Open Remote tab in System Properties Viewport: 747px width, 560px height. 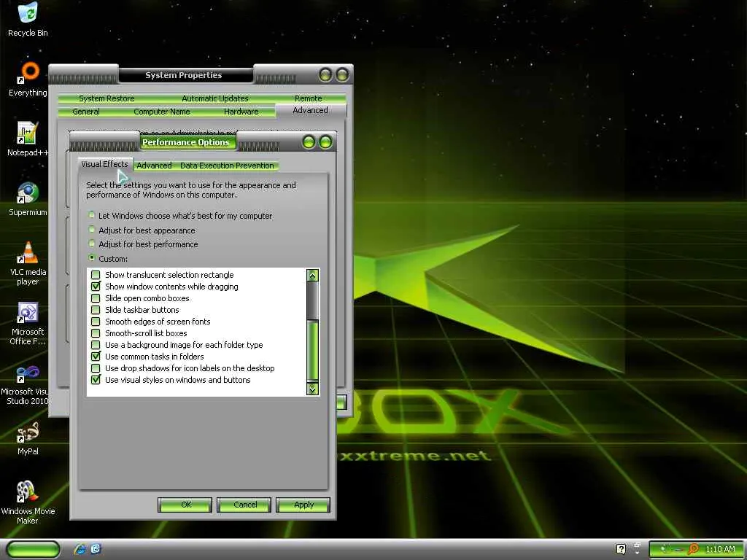pyautogui.click(x=309, y=98)
